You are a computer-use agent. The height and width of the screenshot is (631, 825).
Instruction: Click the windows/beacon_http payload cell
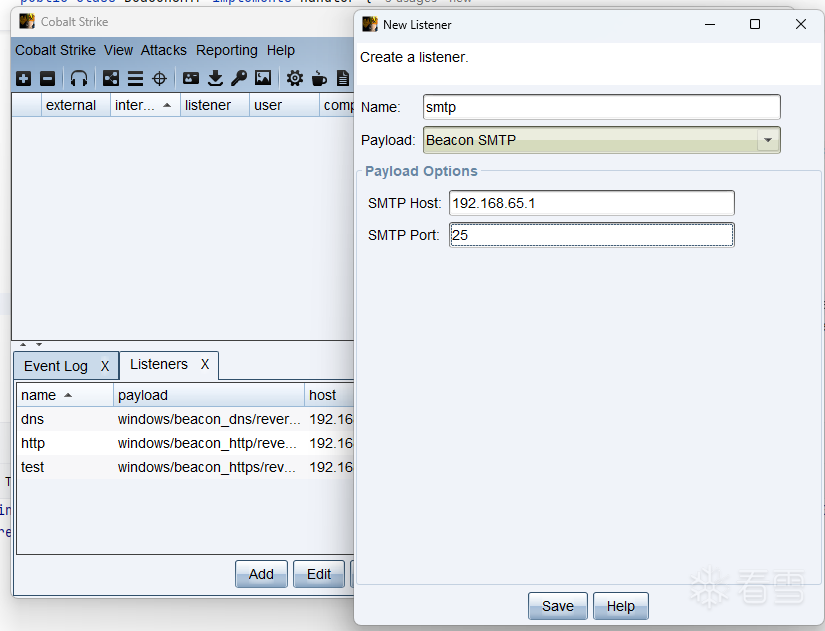tap(207, 443)
